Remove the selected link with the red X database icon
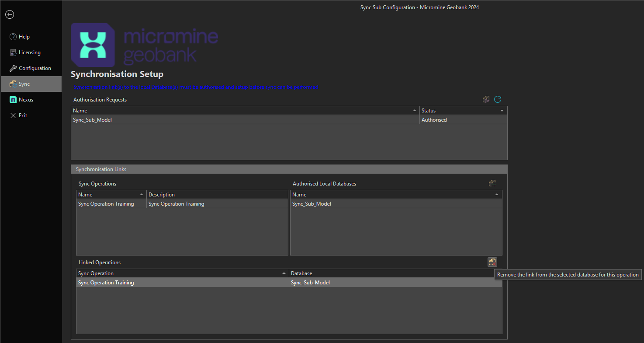The image size is (644, 343). click(492, 262)
